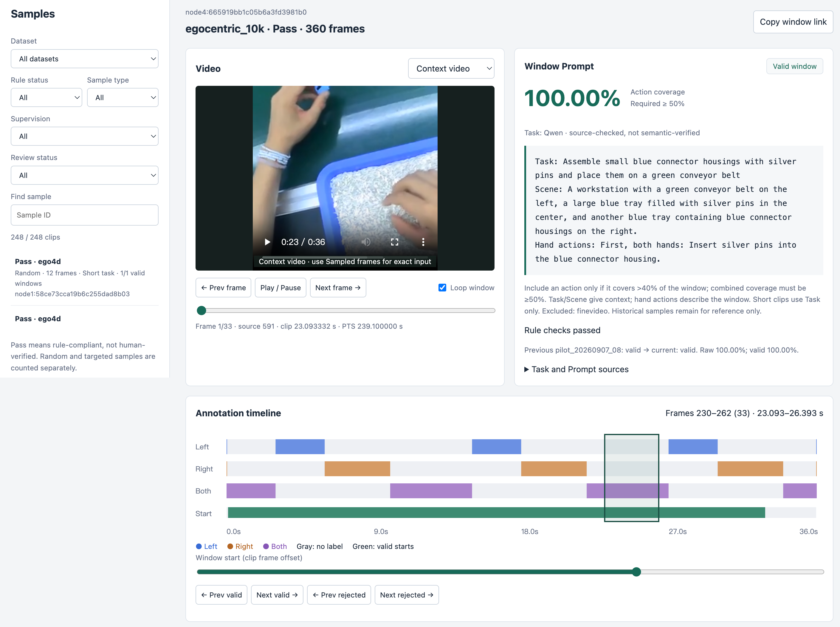840x627 pixels.
Task: Open the Review status dropdown
Action: (x=85, y=175)
